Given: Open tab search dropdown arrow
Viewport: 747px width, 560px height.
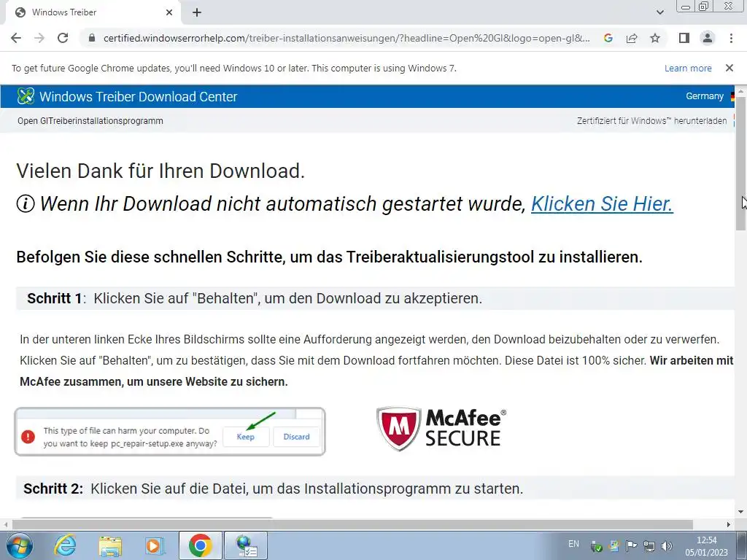Looking at the screenshot, I should coord(659,12).
